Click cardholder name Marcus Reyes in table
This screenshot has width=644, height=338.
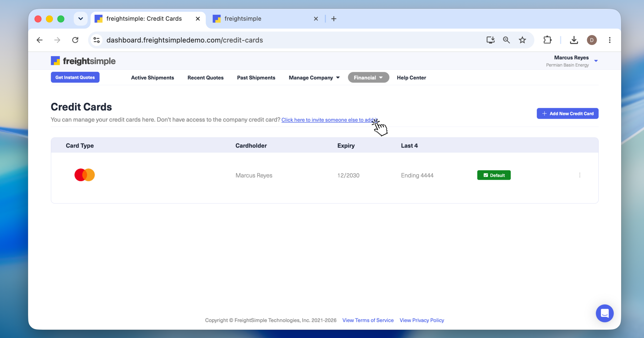coord(254,175)
